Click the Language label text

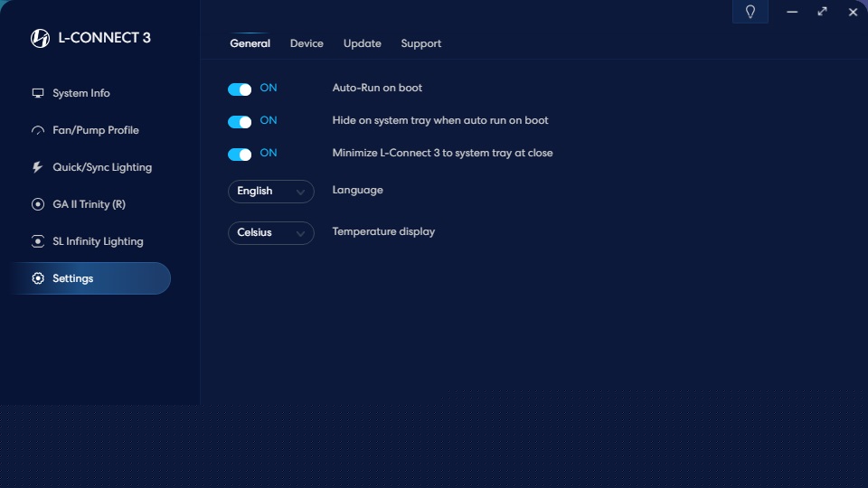coord(358,190)
